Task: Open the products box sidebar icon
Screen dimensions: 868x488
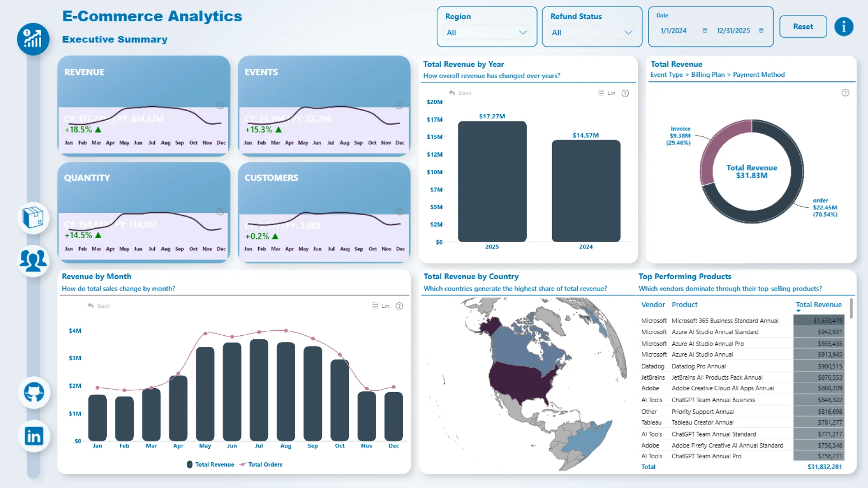Action: 33,218
